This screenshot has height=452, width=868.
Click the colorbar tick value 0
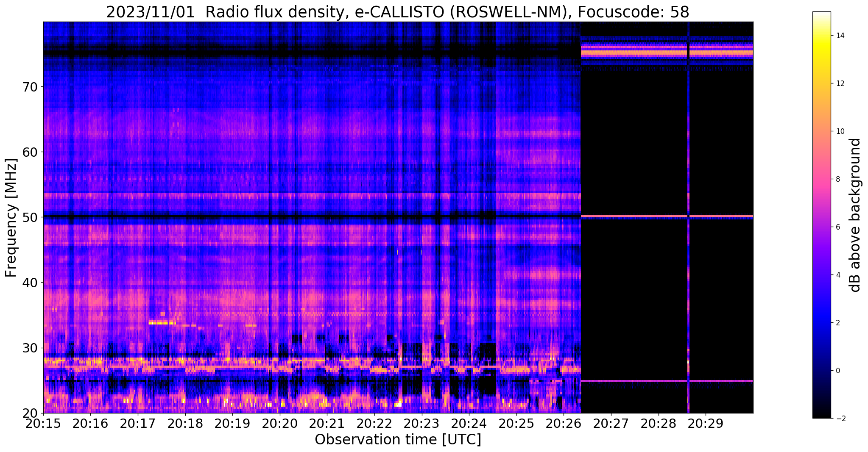coord(838,371)
